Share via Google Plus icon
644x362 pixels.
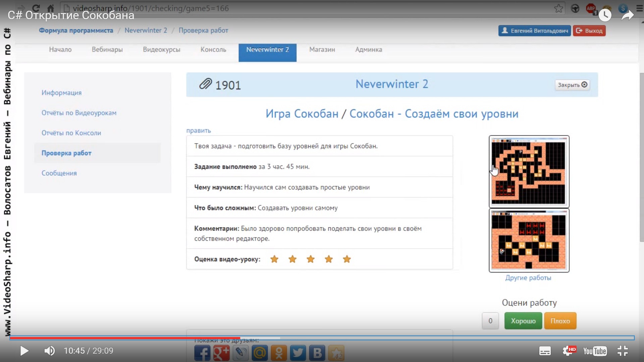point(221,353)
